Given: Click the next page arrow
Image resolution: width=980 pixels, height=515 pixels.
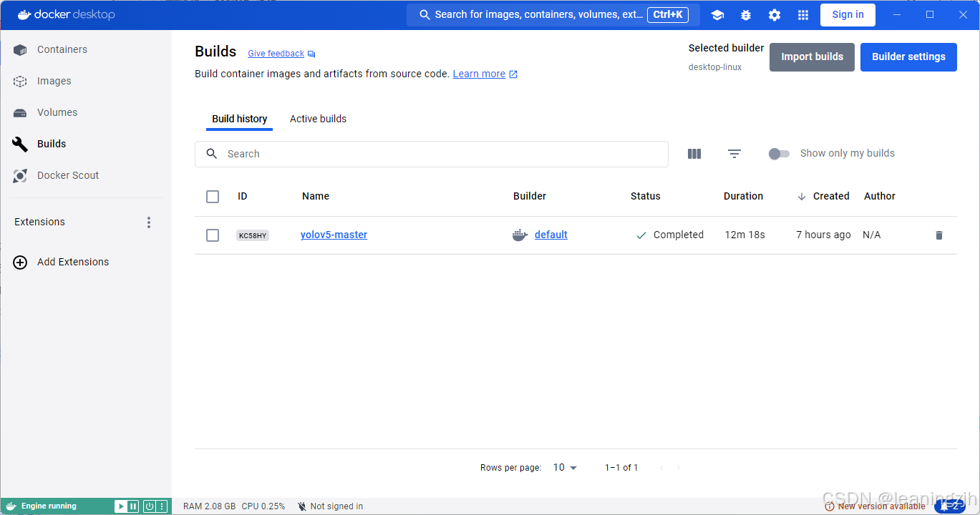Looking at the screenshot, I should (679, 468).
